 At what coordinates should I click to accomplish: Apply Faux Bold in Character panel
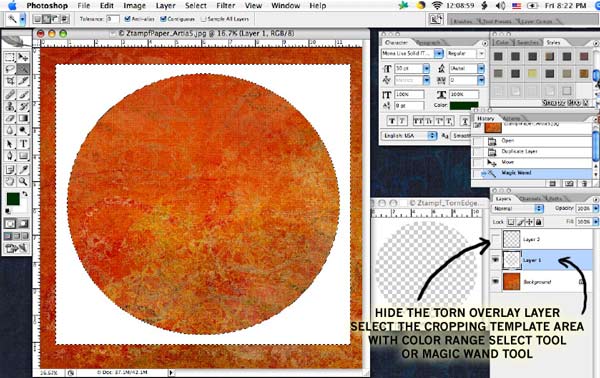click(391, 121)
